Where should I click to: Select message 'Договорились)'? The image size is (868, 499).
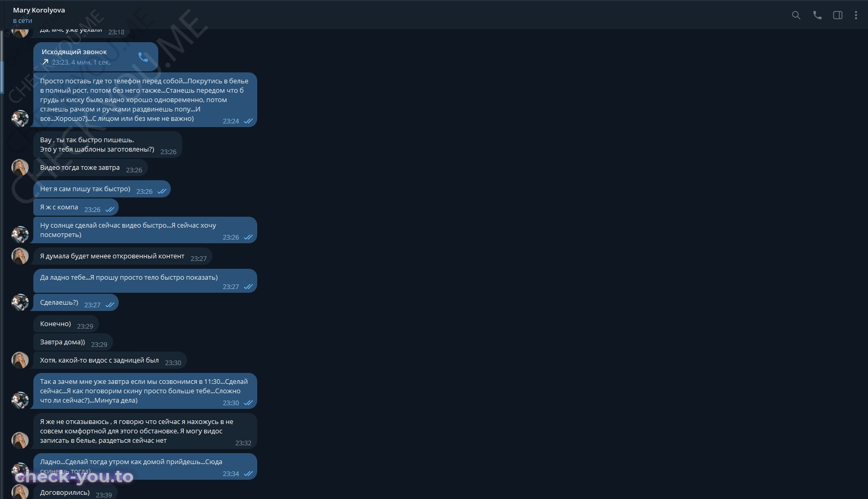(x=76, y=492)
